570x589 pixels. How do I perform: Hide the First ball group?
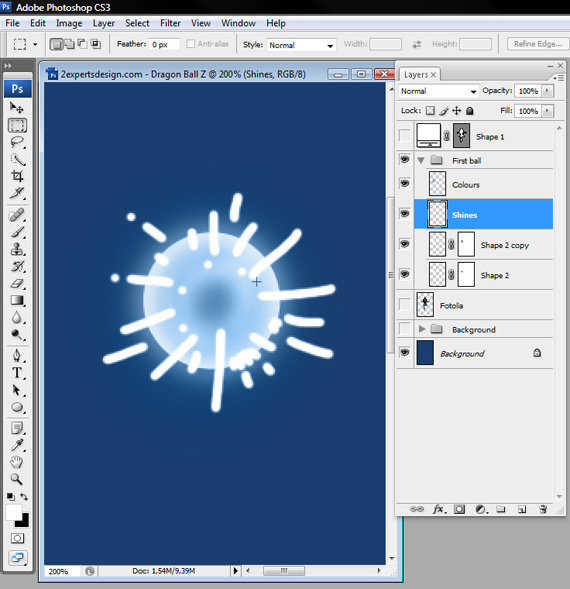pyautogui.click(x=404, y=160)
